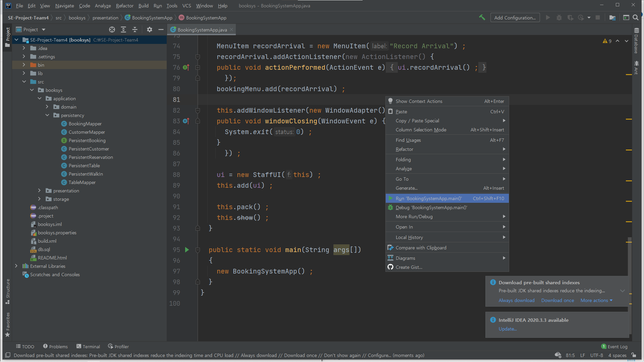Click Add Configuration button
This screenshot has width=644, height=362.
click(x=515, y=17)
